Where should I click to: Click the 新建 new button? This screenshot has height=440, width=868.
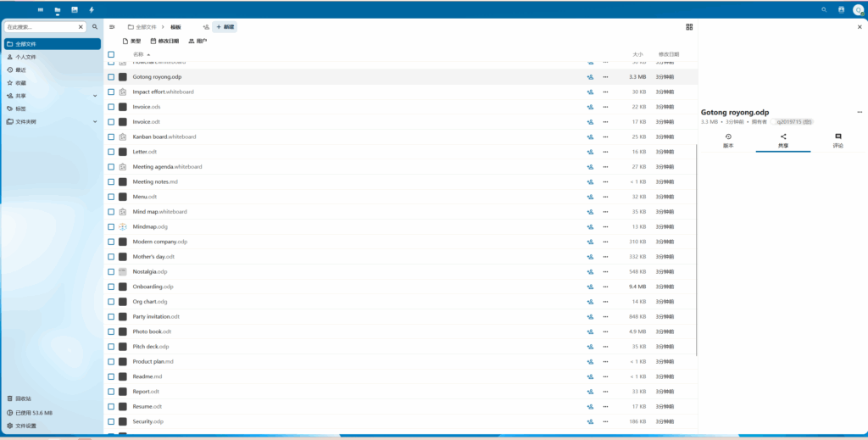point(225,27)
